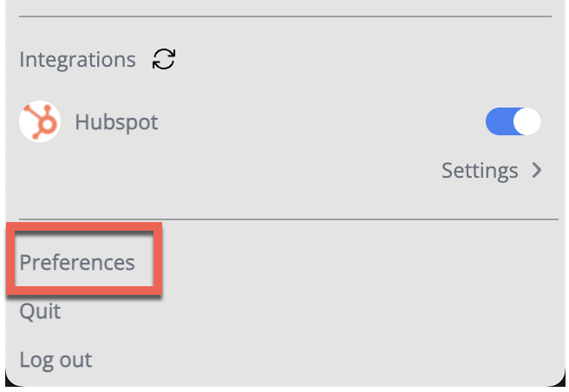
Task: Log out of the current account
Action: coord(56,359)
